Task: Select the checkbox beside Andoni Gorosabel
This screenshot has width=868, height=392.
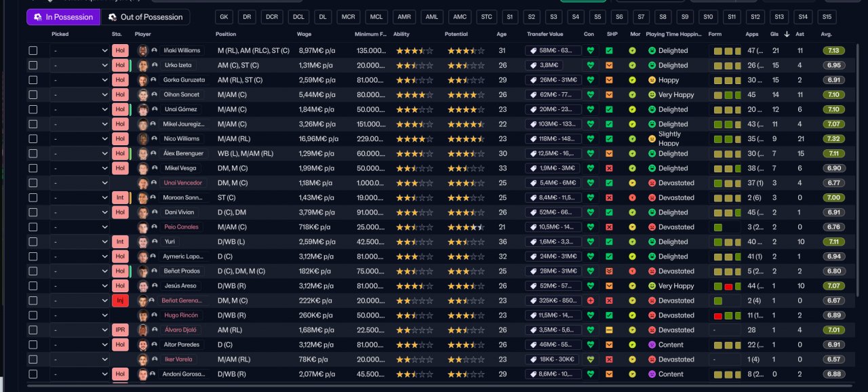Action: pyautogui.click(x=33, y=374)
